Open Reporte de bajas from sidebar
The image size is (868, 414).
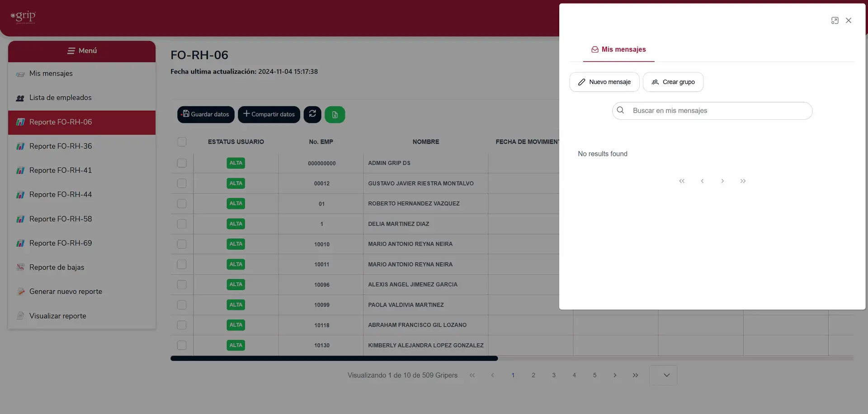57,267
